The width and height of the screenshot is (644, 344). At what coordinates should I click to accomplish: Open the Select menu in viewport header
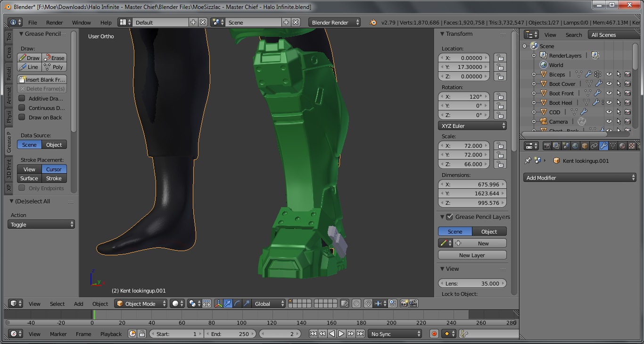57,303
